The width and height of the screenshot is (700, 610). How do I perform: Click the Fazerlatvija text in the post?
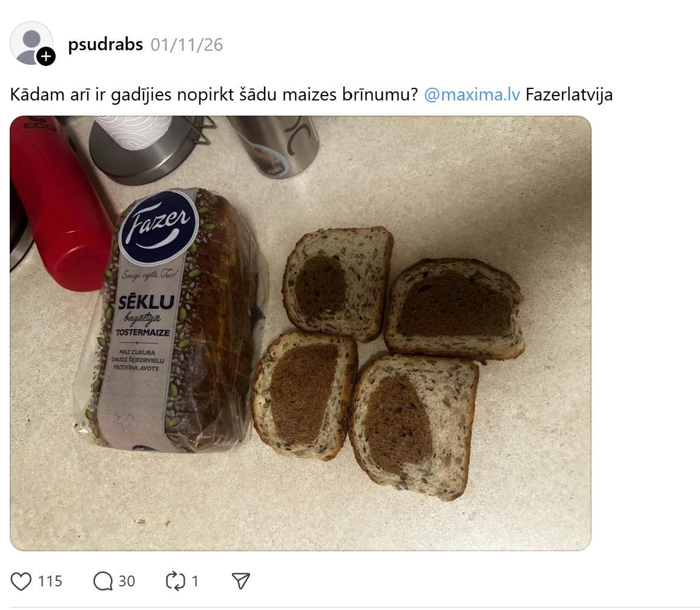pos(569,94)
